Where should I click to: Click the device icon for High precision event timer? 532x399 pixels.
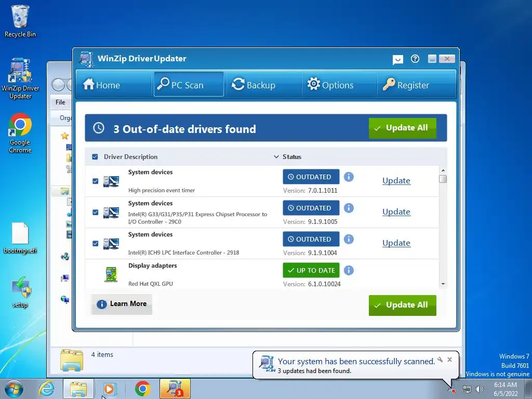[111, 181]
